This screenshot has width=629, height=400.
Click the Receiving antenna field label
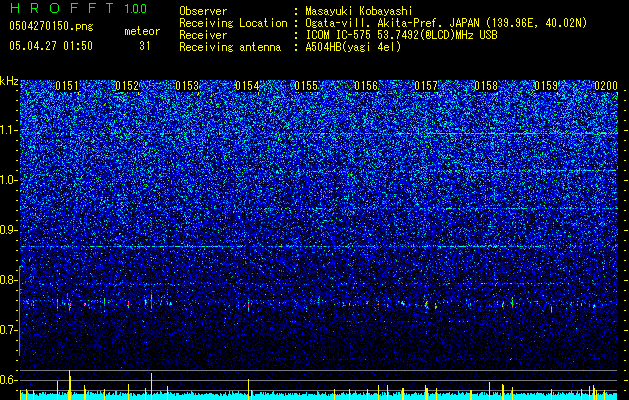230,47
